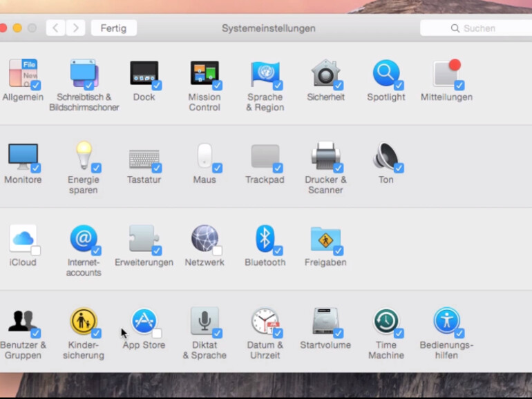Viewport: 532px width, 399px height.
Task: Open Schreibtisch & Bildschirmschoner icon
Action: pos(84,73)
